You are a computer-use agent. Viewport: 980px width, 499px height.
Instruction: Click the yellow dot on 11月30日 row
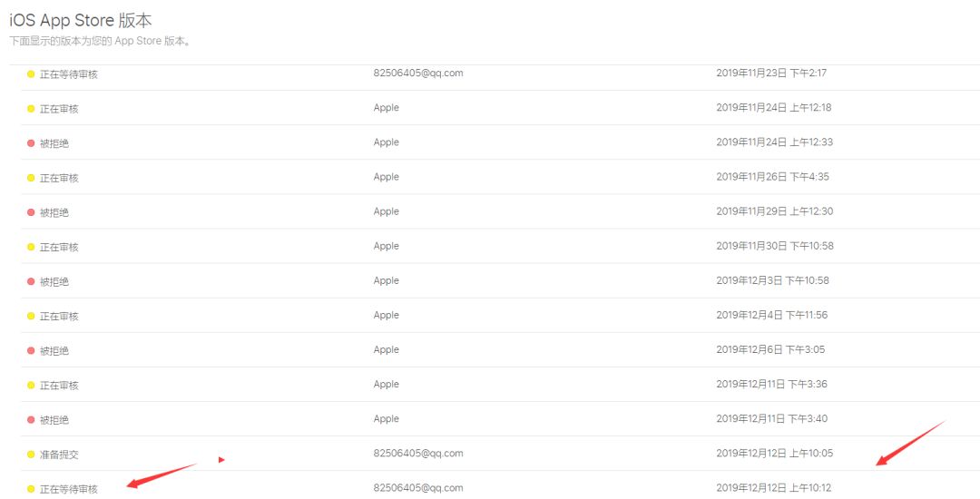tap(31, 247)
